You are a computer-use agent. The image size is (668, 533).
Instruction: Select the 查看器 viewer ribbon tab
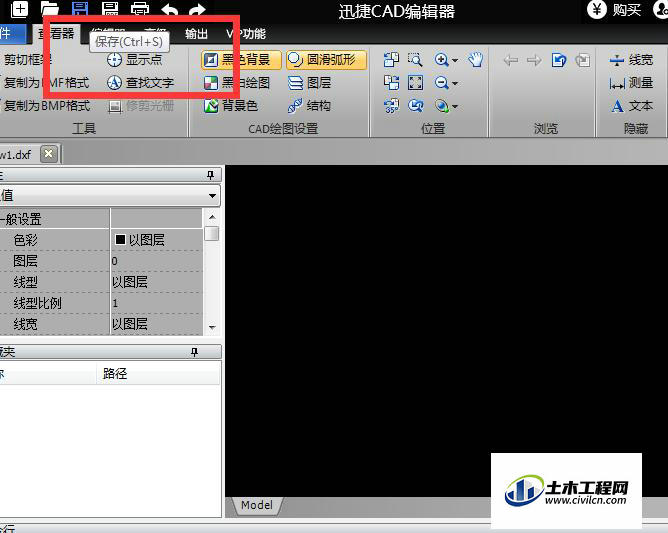click(56, 34)
